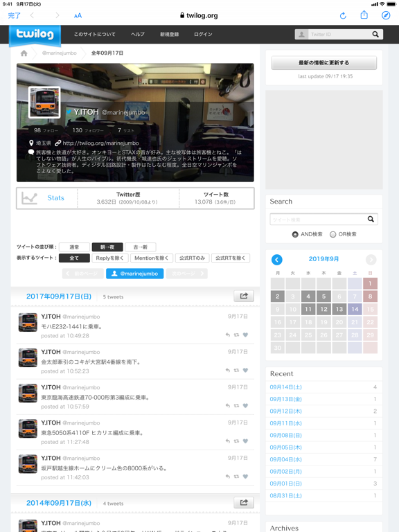Select day 4 in the calendar
The height and width of the screenshot is (532, 399).
pyautogui.click(x=308, y=296)
